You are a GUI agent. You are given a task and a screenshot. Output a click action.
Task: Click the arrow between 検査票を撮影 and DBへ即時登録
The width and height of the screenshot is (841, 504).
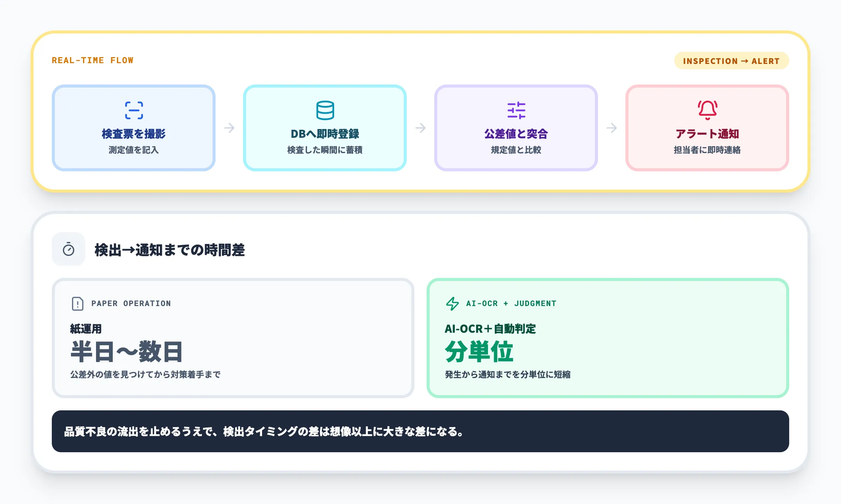(x=229, y=128)
